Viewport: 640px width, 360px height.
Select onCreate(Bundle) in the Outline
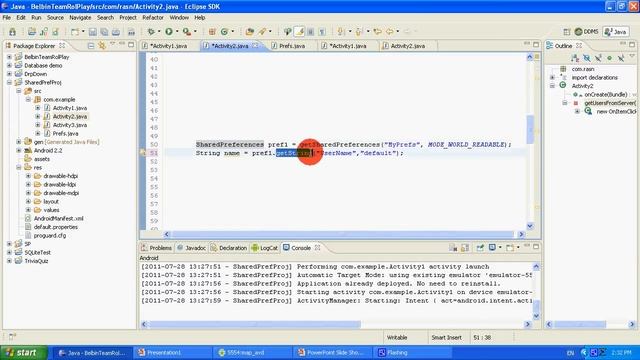click(x=605, y=95)
